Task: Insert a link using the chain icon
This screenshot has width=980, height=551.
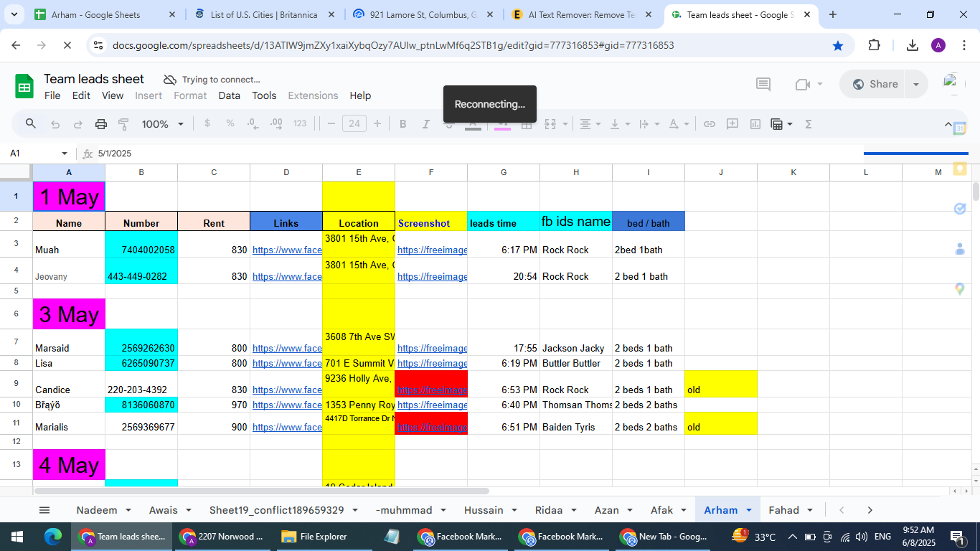Action: [x=710, y=124]
